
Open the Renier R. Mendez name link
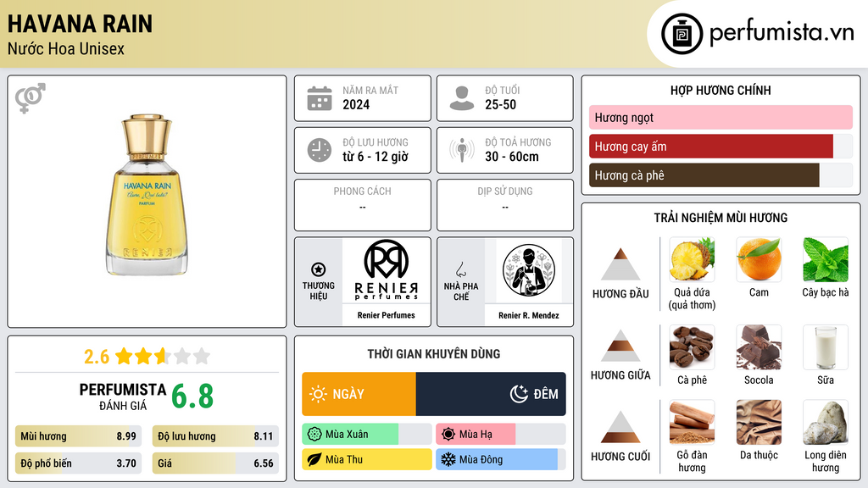[529, 315]
